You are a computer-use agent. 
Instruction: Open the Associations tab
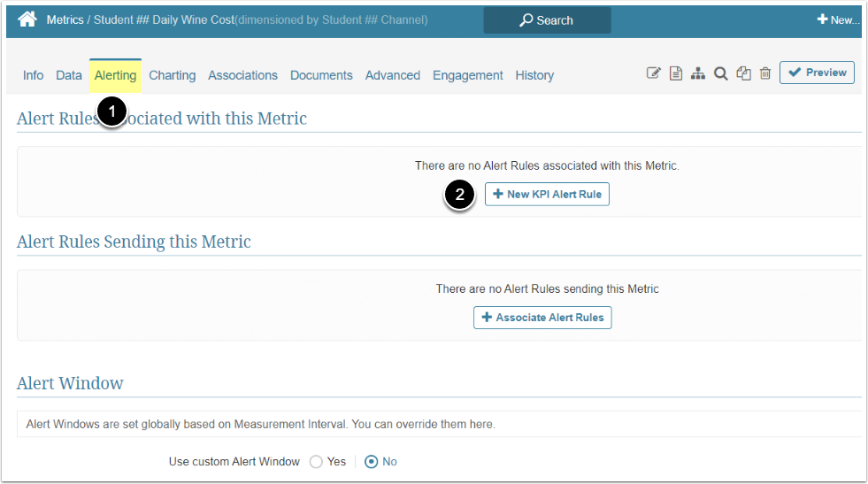coord(242,75)
